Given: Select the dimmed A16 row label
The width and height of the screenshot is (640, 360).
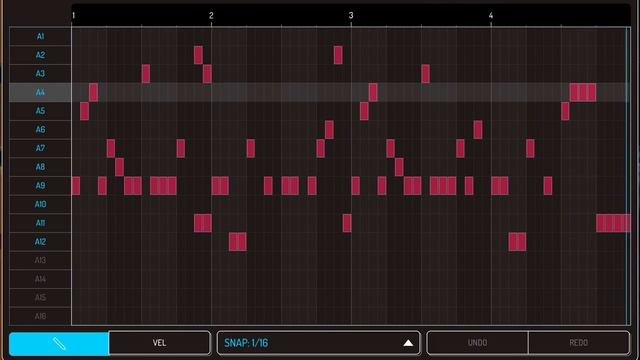Looking at the screenshot, I should 40,316.
